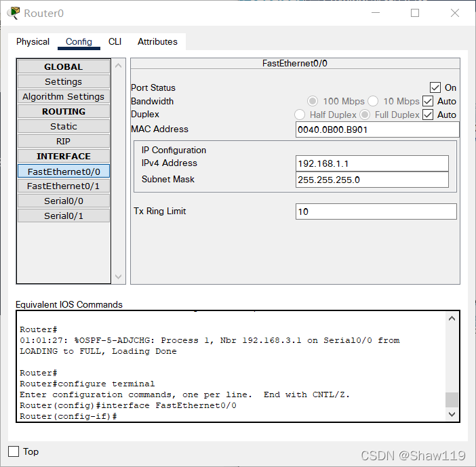Open the RIP routing settings
The width and height of the screenshot is (476, 467).
64,141
